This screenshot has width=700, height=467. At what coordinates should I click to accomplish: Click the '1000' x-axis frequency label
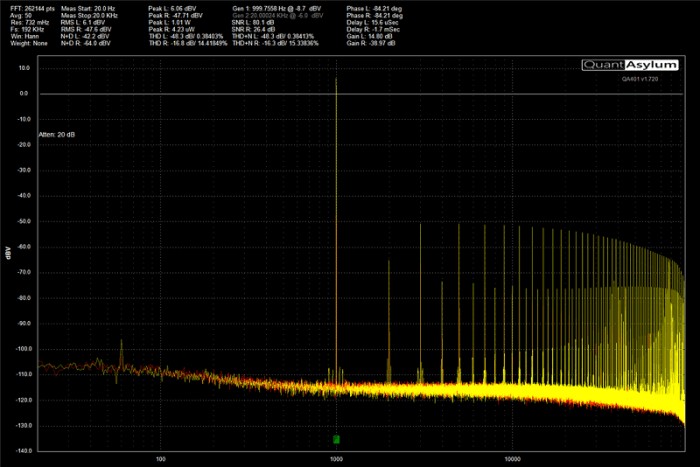[336, 459]
